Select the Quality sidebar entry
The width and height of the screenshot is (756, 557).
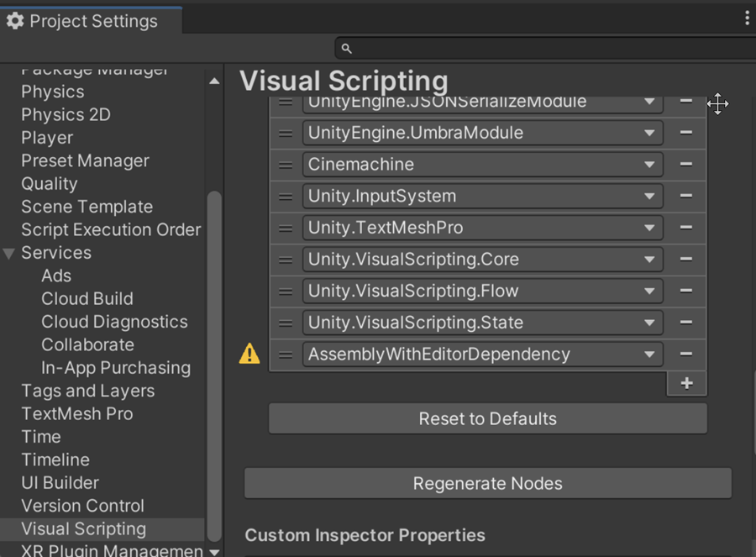49,183
